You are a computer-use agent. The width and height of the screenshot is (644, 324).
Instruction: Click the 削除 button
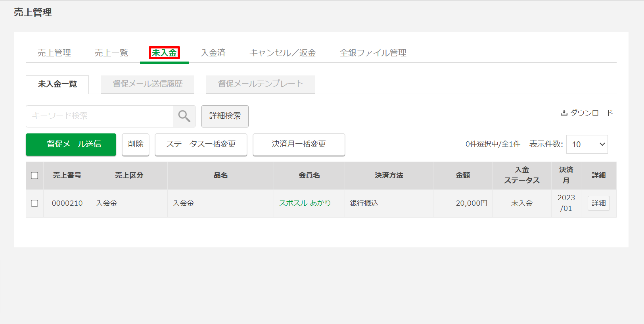[x=136, y=145]
